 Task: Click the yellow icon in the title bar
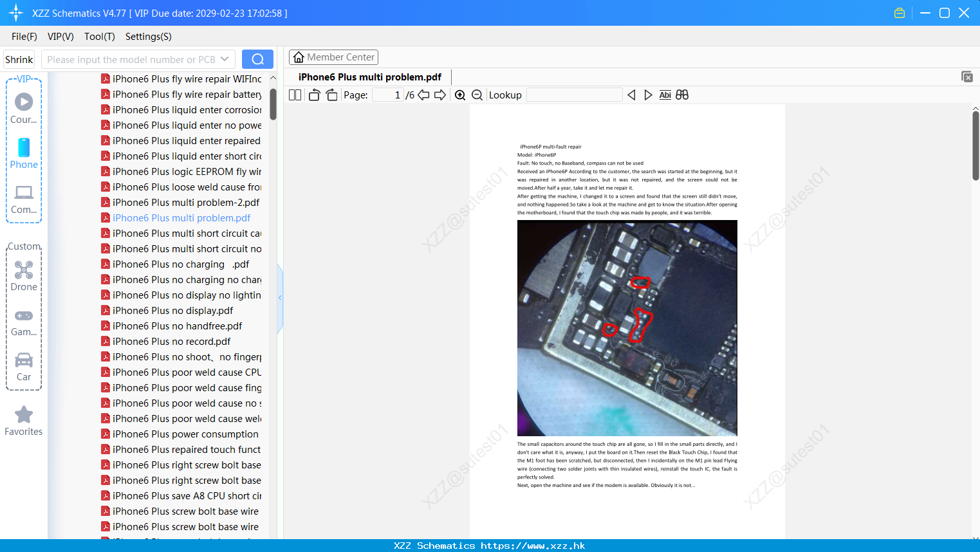[900, 13]
